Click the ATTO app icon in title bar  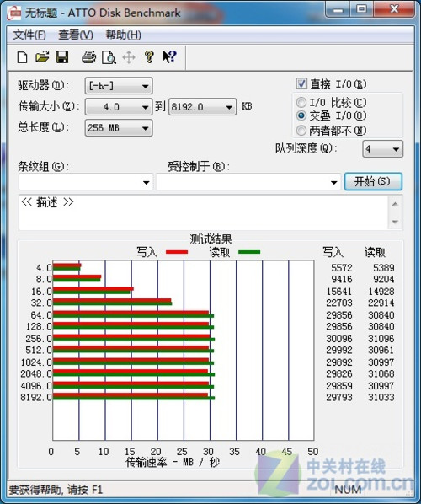(14, 13)
